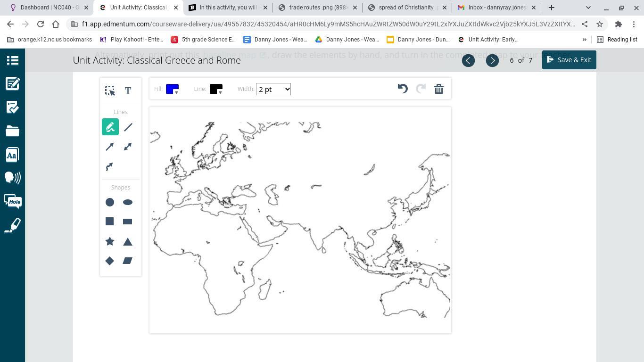Screen dimensions: 644x362
Task: Open the Hola translation tool
Action: [x=13, y=201]
